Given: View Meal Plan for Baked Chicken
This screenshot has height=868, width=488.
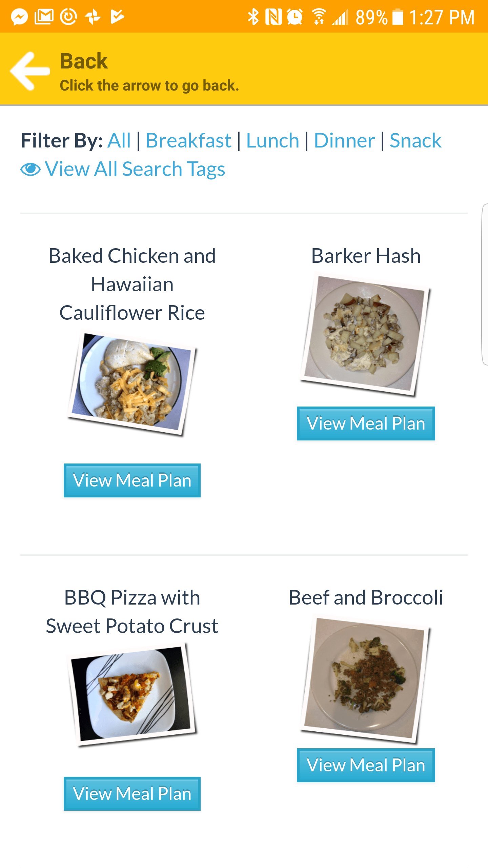Looking at the screenshot, I should pos(132,480).
